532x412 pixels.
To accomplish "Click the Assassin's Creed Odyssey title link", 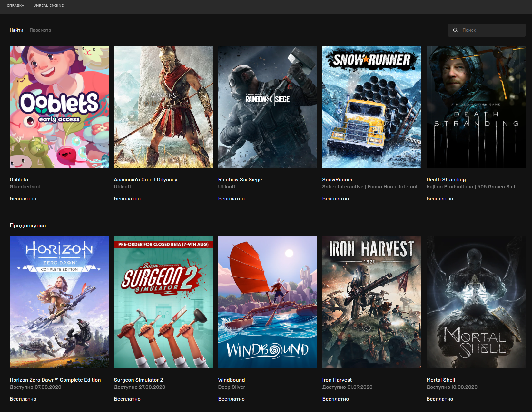I will (x=146, y=180).
